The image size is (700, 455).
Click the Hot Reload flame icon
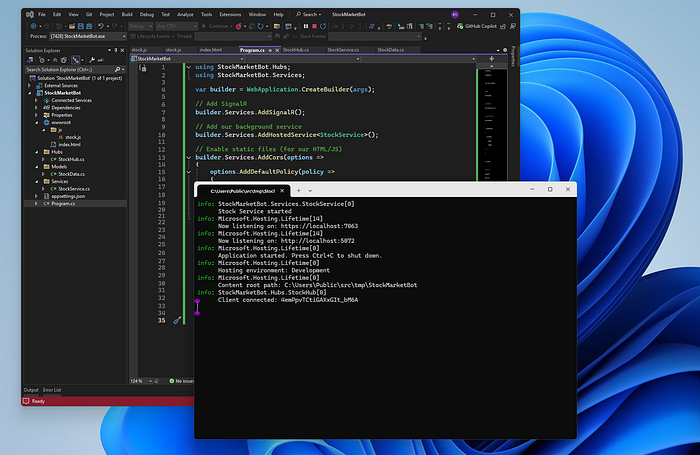(x=238, y=28)
